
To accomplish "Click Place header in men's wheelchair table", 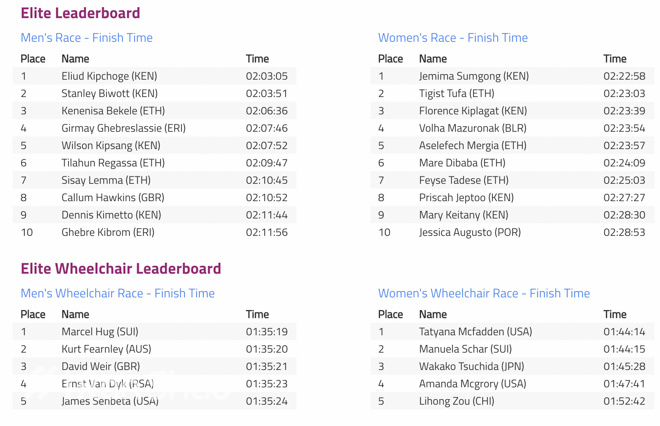I will click(33, 314).
